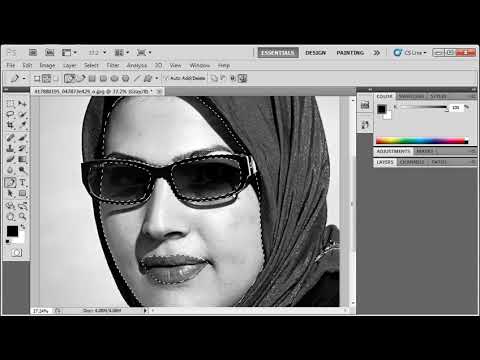Show more workspaces via double-arrow
Image resolution: width=480 pixels, height=360 pixels.
click(376, 53)
